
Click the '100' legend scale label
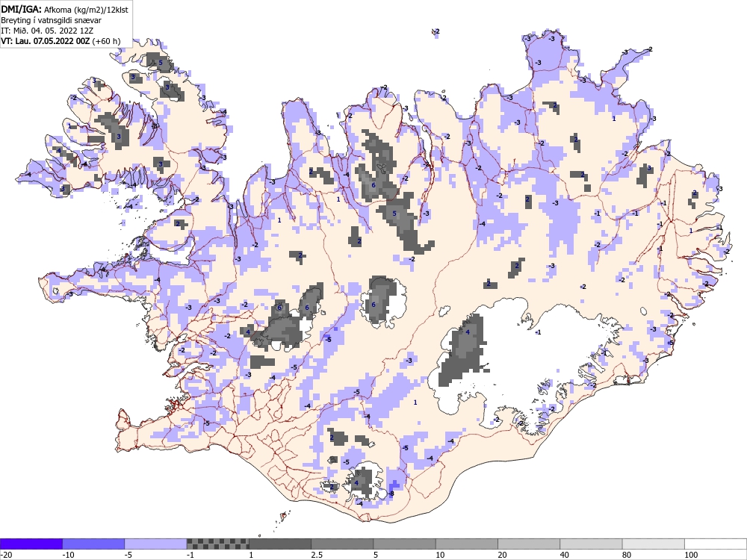(691, 555)
